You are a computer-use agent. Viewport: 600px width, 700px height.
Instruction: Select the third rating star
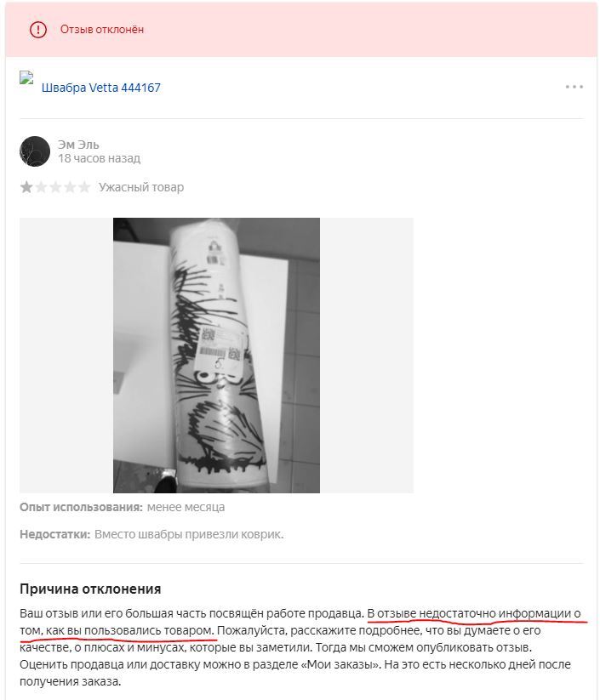55,187
